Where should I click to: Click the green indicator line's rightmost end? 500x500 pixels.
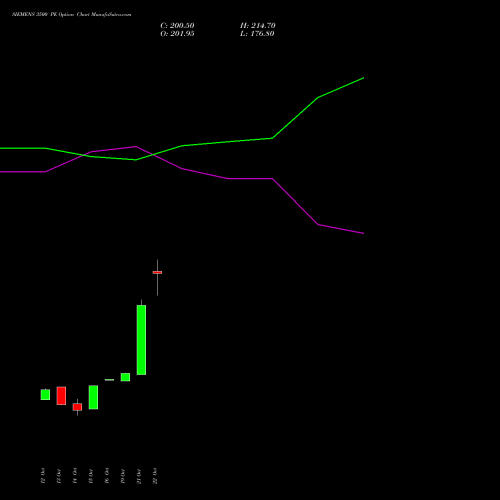(x=363, y=78)
